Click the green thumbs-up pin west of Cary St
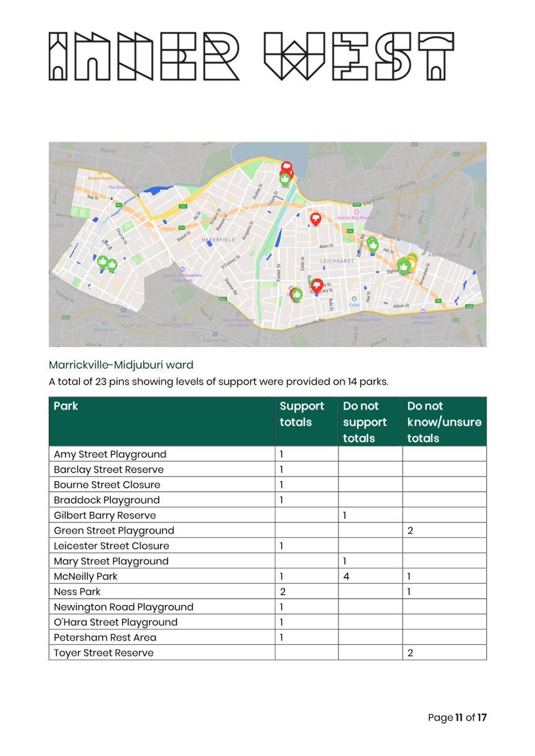Screen dimensions: 535x756 click(x=296, y=294)
